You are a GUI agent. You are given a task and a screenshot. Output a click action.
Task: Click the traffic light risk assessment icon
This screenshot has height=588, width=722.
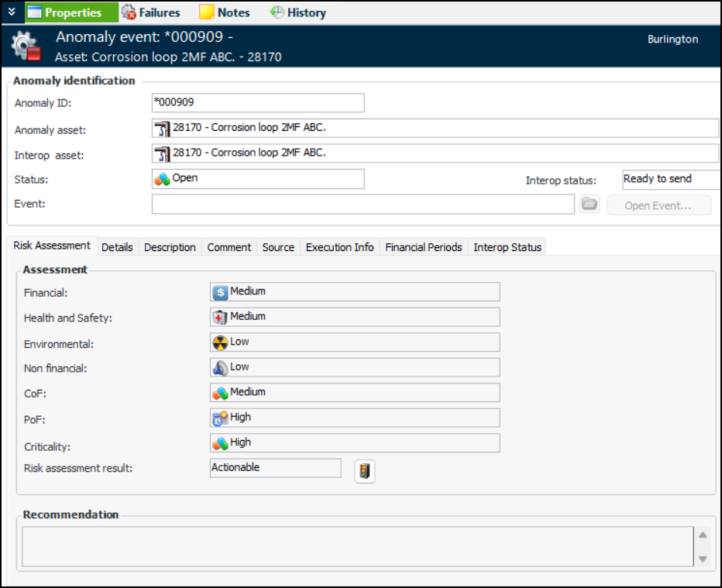(x=364, y=471)
